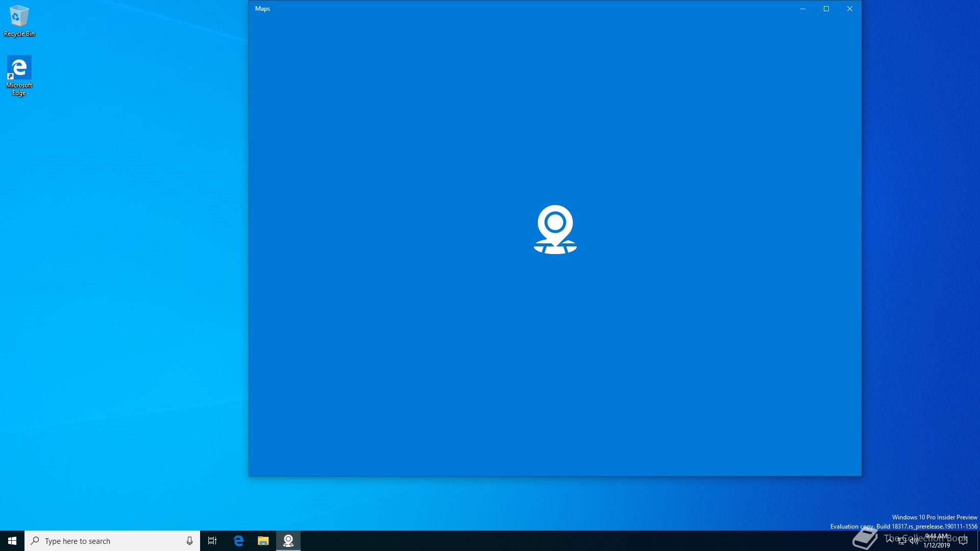Image resolution: width=980 pixels, height=551 pixels.
Task: Open File Explorer from the taskbar
Action: [263, 541]
